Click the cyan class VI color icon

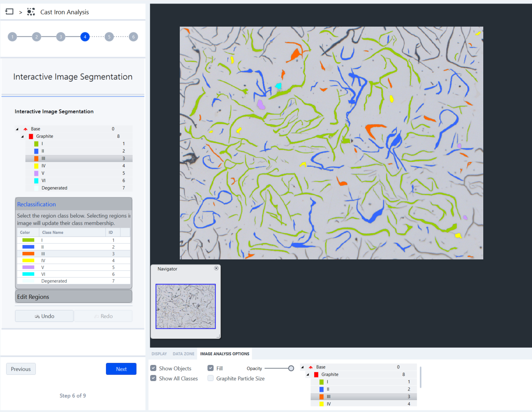tap(37, 180)
